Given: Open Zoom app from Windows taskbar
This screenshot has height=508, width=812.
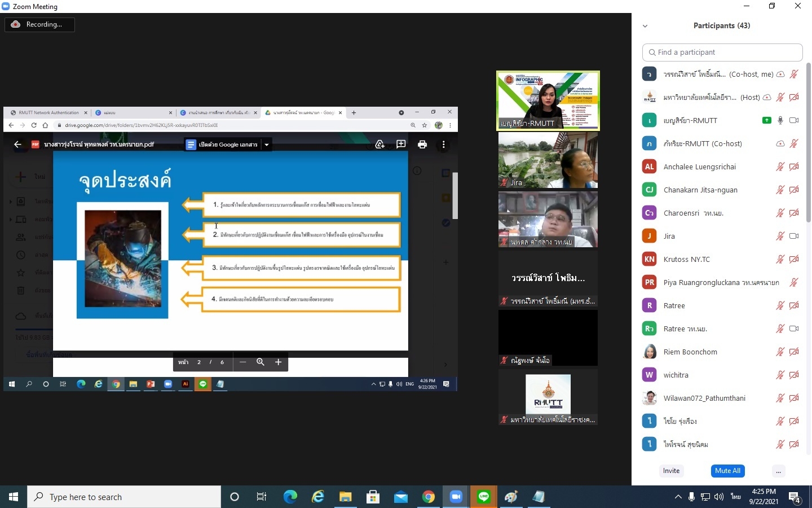Looking at the screenshot, I should [456, 497].
